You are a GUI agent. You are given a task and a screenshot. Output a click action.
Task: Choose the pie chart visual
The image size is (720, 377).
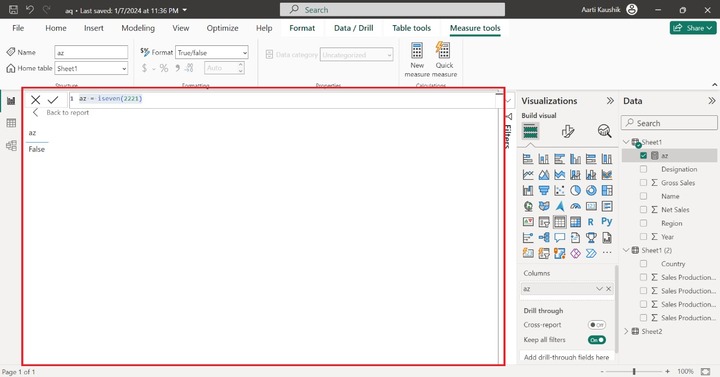pyautogui.click(x=575, y=190)
